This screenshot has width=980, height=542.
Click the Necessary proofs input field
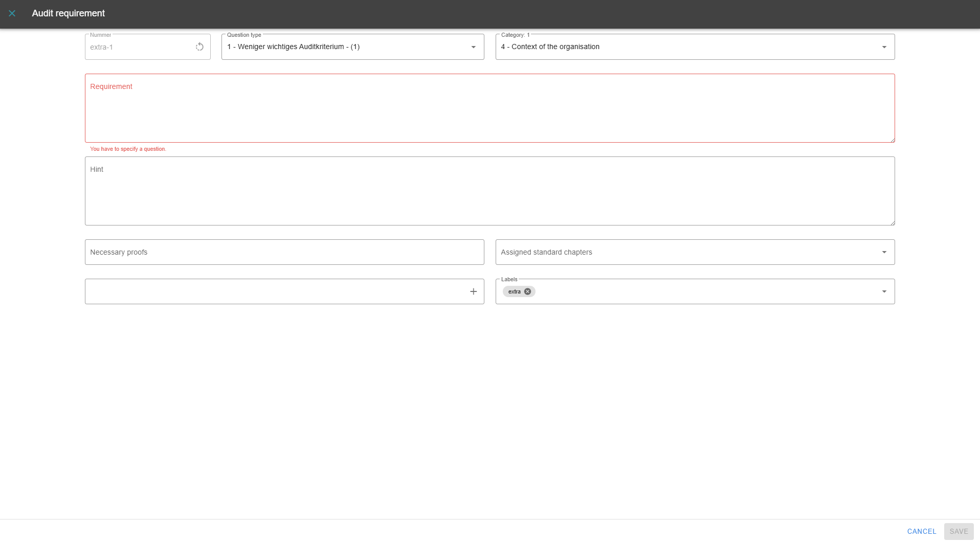pos(284,252)
